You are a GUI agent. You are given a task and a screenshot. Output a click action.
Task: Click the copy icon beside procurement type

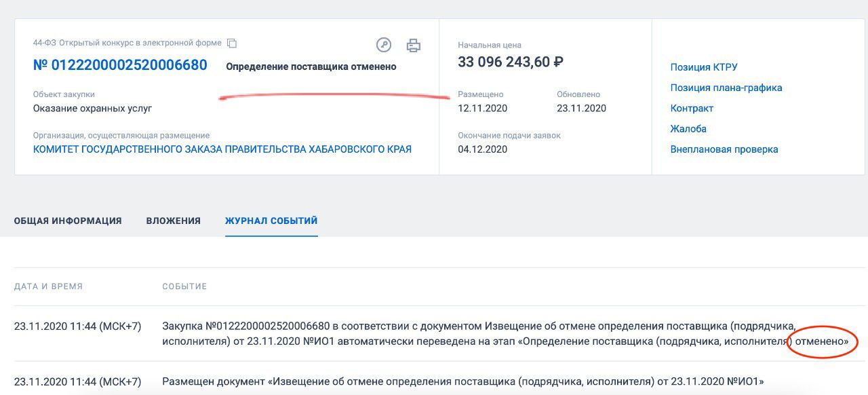coord(232,43)
